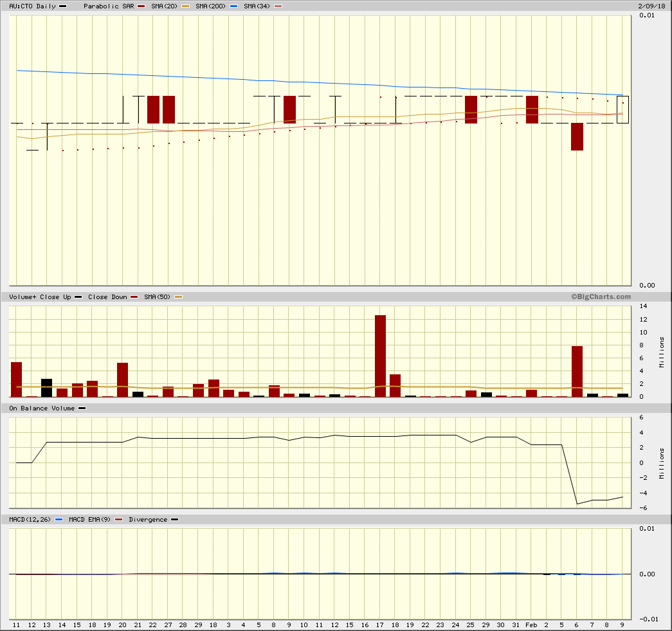Click the red candlestick below the others on Feb 6

point(577,137)
